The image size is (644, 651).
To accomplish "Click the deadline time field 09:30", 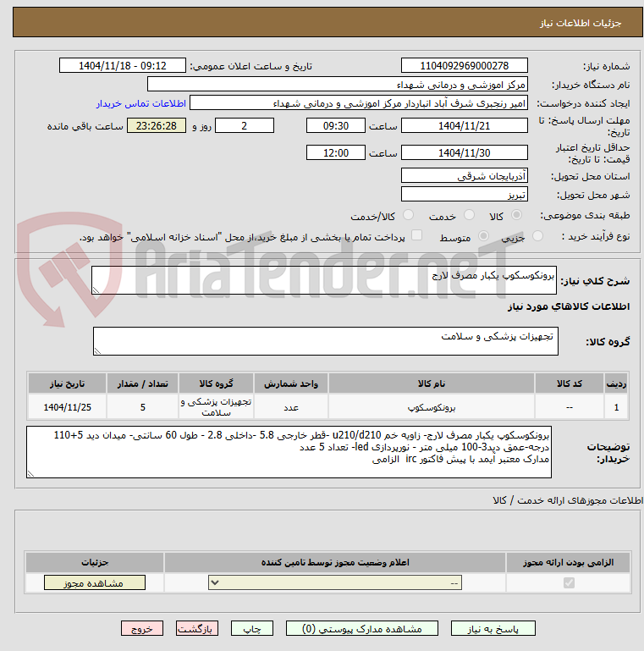I will point(336,125).
